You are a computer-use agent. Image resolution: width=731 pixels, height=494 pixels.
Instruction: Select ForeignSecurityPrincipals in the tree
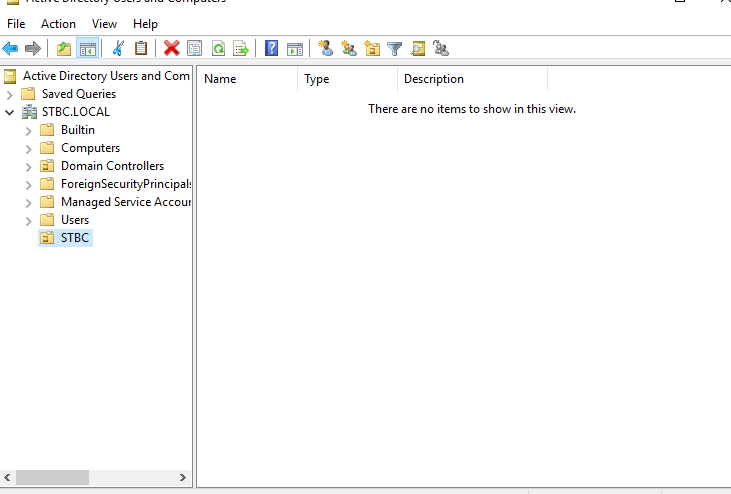126,184
